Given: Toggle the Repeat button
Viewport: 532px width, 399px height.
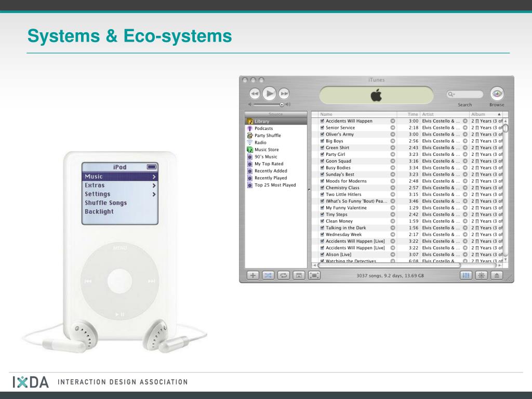Looking at the screenshot, I should coord(283,275).
